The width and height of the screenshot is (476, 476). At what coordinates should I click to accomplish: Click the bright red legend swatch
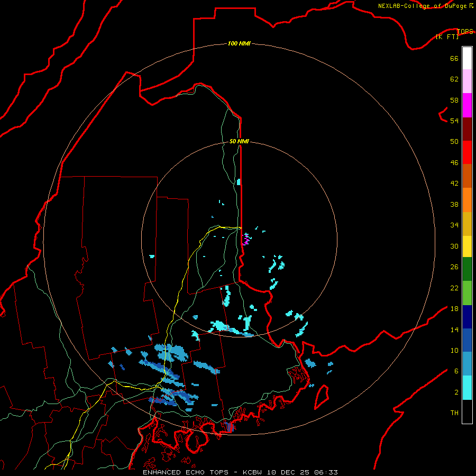pyautogui.click(x=467, y=152)
